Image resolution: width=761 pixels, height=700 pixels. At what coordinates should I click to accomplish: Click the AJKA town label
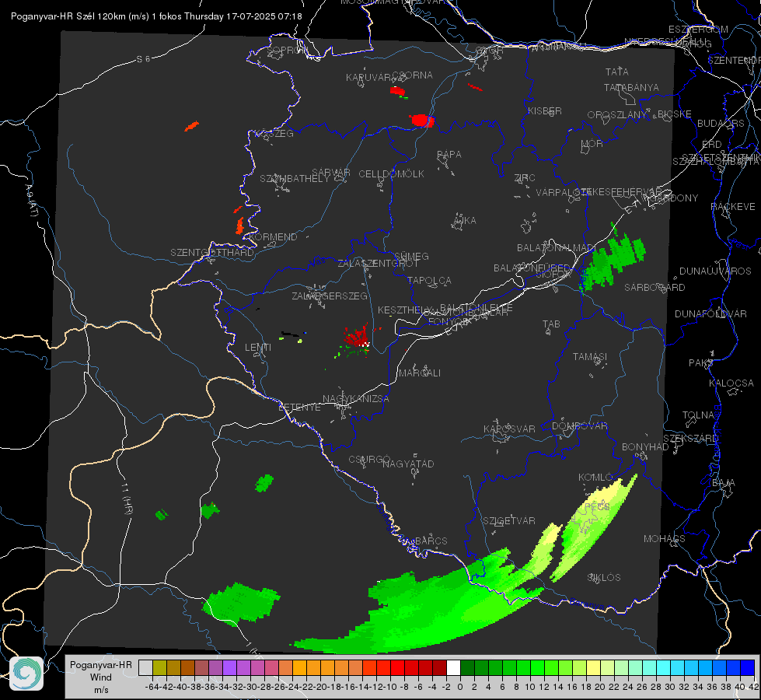(465, 221)
